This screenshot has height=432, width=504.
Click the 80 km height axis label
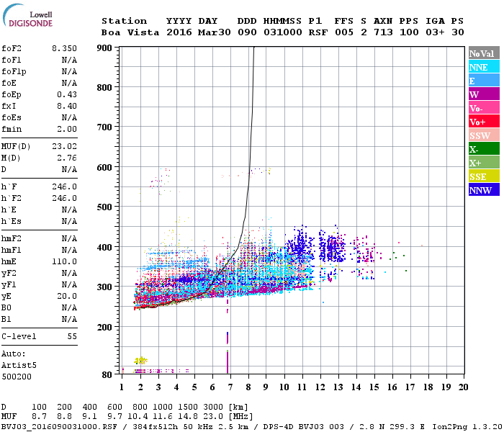(107, 374)
